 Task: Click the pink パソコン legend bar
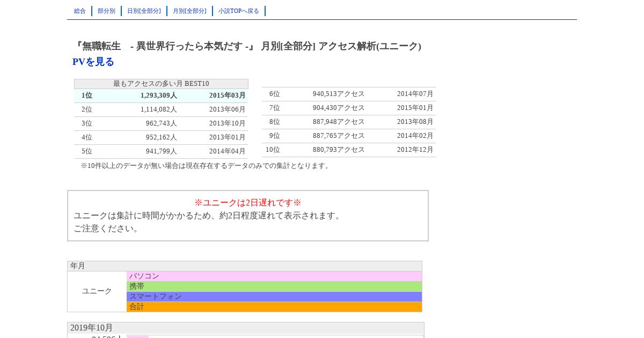coord(274,276)
